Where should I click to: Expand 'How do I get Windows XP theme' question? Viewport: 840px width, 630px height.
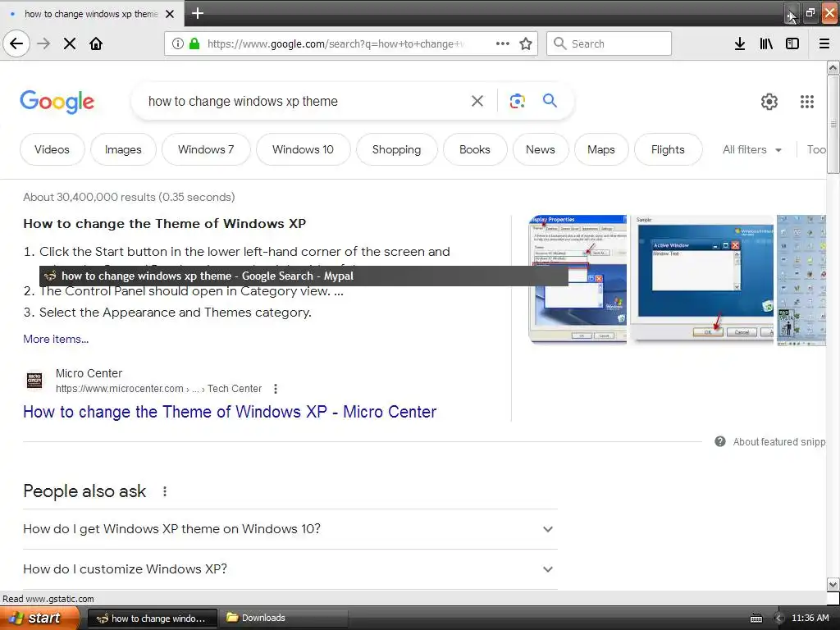coord(290,529)
